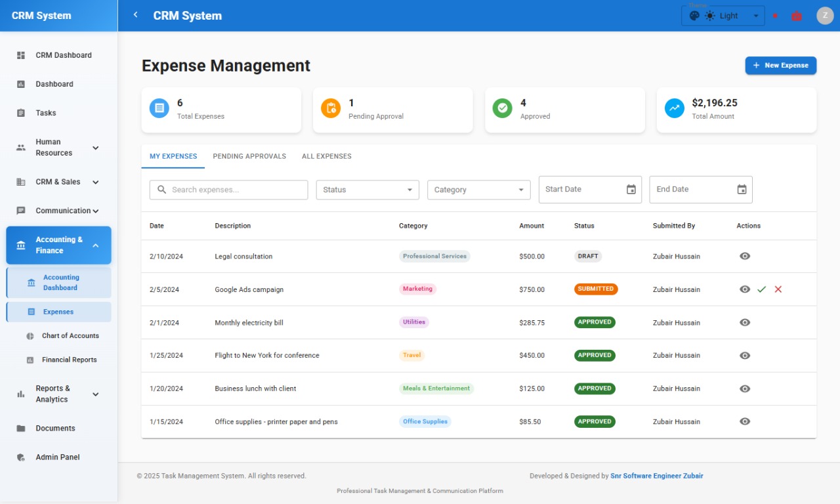Expand the Human Resources menu
The image size is (840, 504).
[x=59, y=148]
